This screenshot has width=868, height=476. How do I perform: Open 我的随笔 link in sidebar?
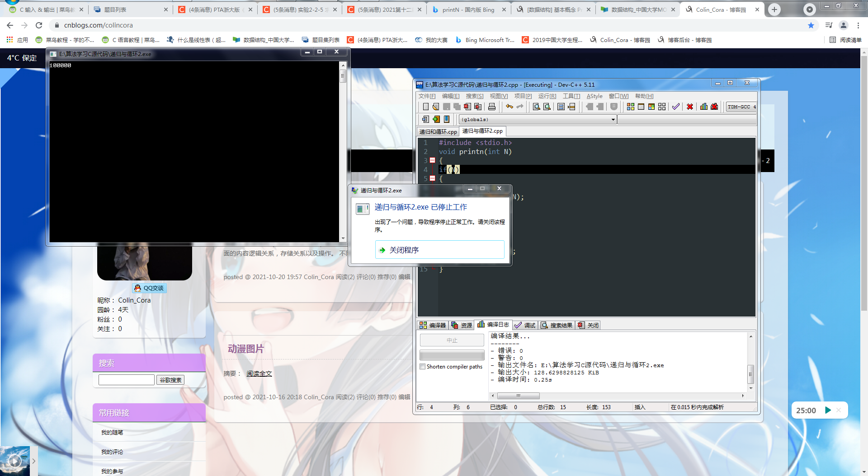pyautogui.click(x=112, y=433)
